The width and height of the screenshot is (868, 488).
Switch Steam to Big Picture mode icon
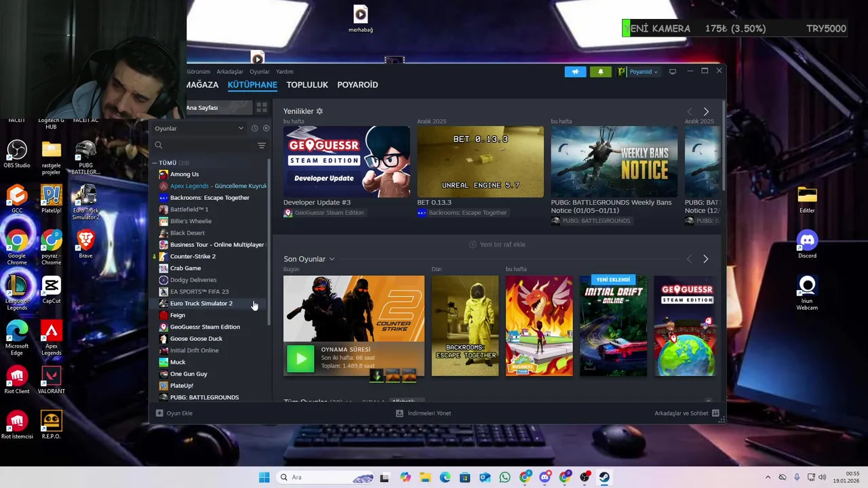(672, 71)
